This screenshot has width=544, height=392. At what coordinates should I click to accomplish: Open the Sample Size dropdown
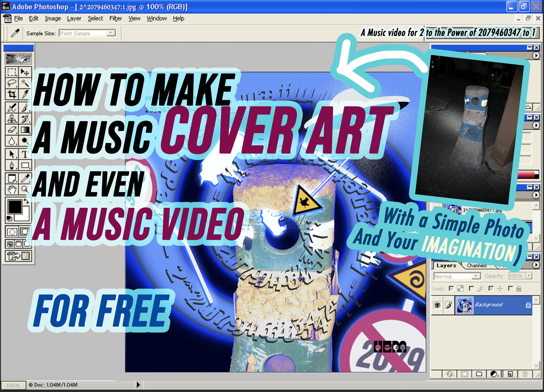pyautogui.click(x=111, y=33)
